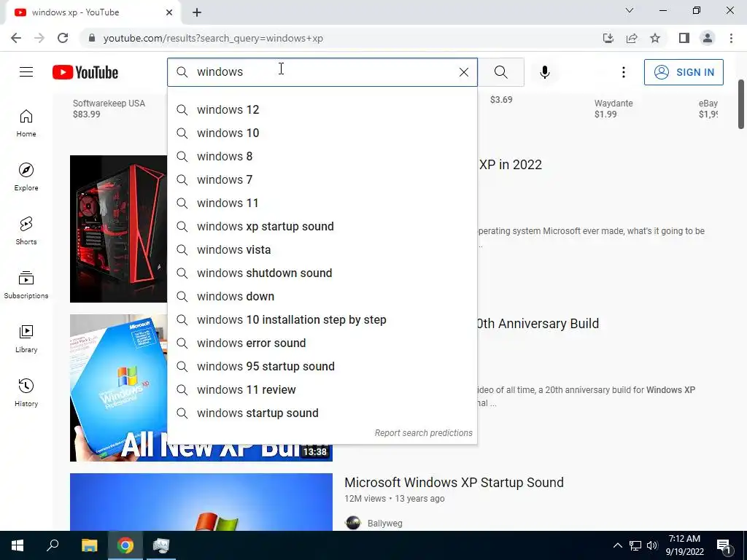Click the magnifier search button
The height and width of the screenshot is (560, 747).
click(500, 72)
